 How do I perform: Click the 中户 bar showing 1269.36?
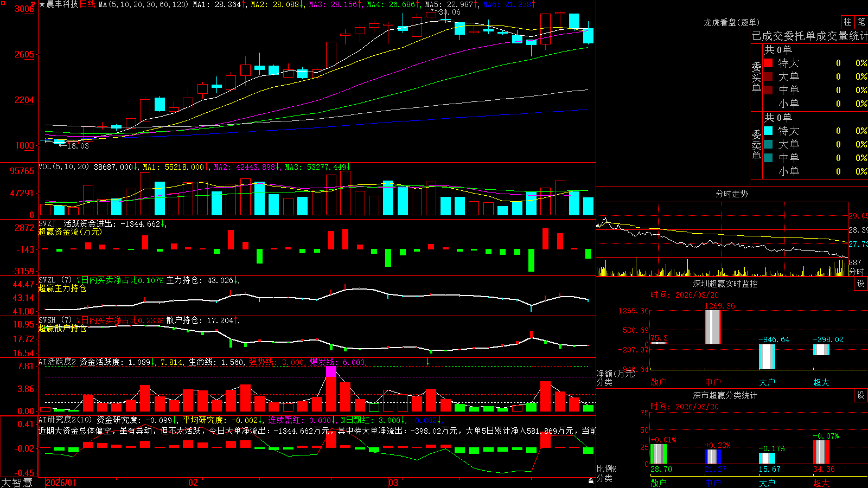(713, 327)
